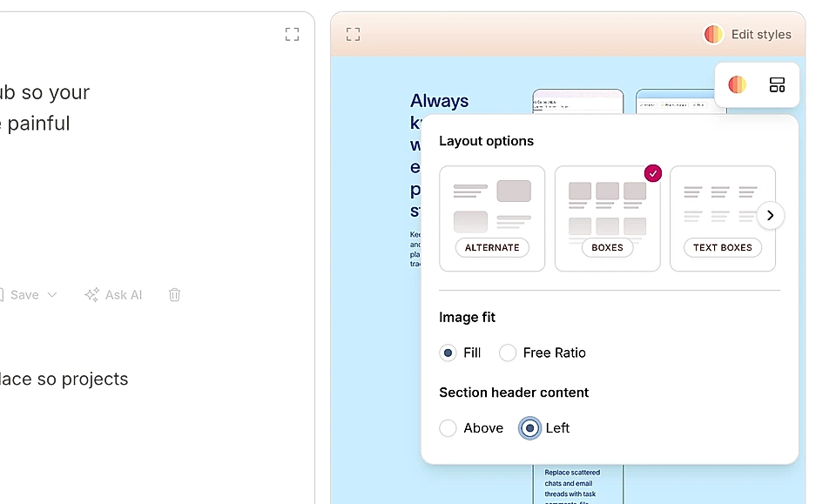Click the fullscreen icon on the left note card
The width and height of the screenshot is (836, 504).
point(292,34)
